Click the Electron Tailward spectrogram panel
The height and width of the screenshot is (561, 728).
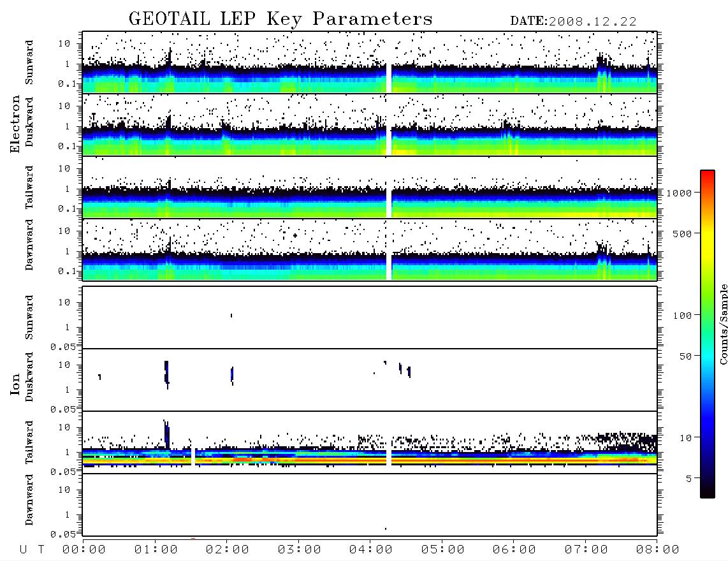(370, 187)
